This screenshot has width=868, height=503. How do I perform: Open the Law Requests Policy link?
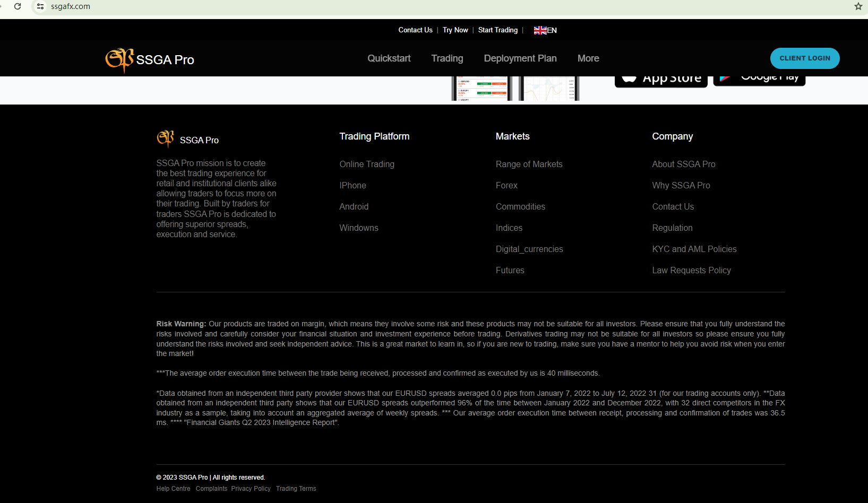tap(692, 271)
